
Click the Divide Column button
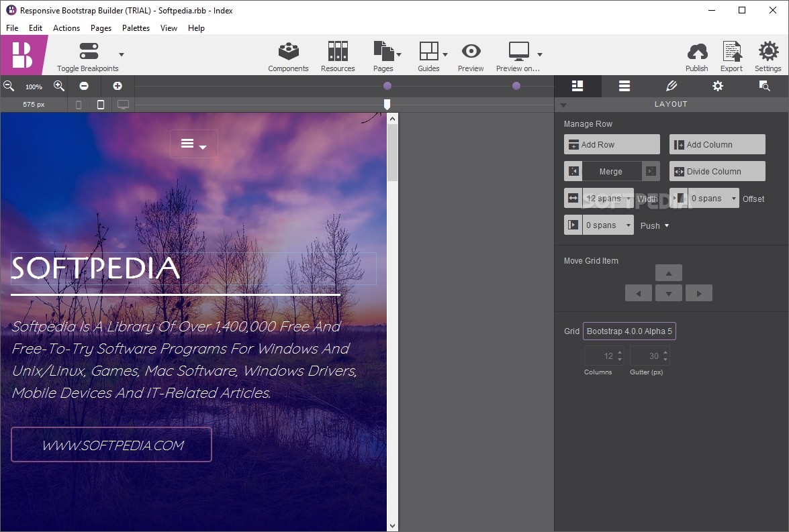[x=717, y=172]
